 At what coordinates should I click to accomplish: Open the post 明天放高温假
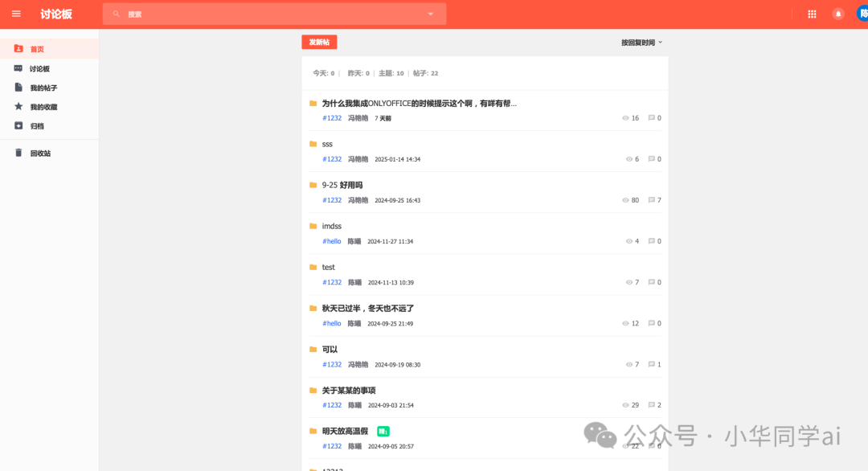345,431
